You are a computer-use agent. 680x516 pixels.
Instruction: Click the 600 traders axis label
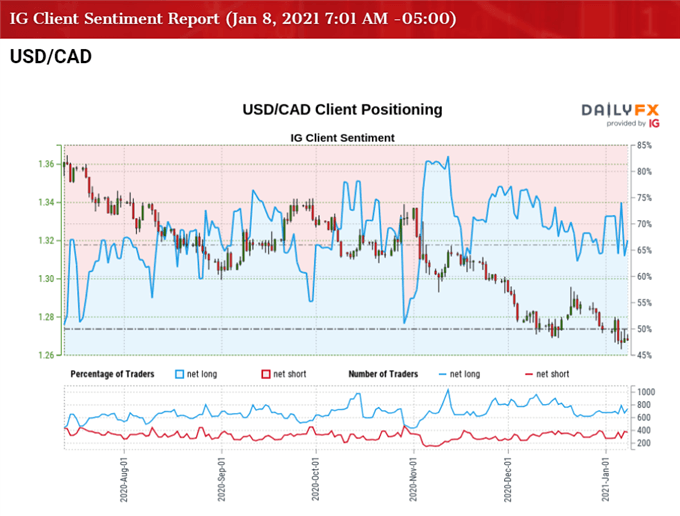point(644,418)
